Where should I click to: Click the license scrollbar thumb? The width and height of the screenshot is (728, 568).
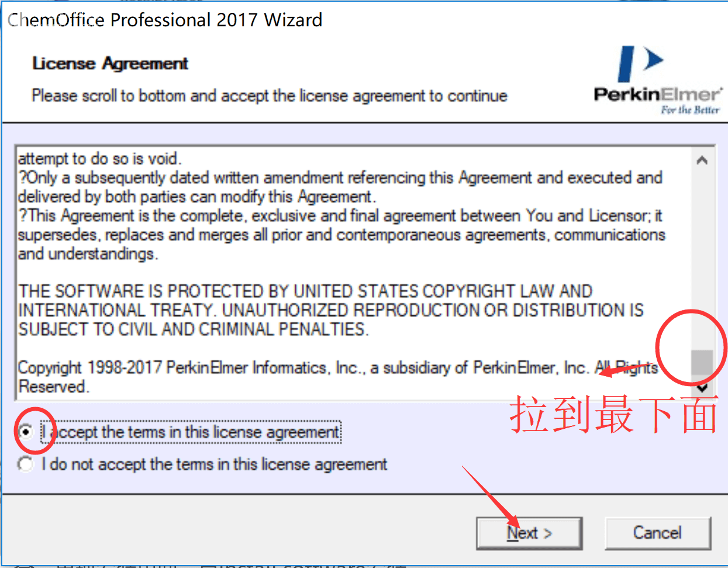point(702,362)
